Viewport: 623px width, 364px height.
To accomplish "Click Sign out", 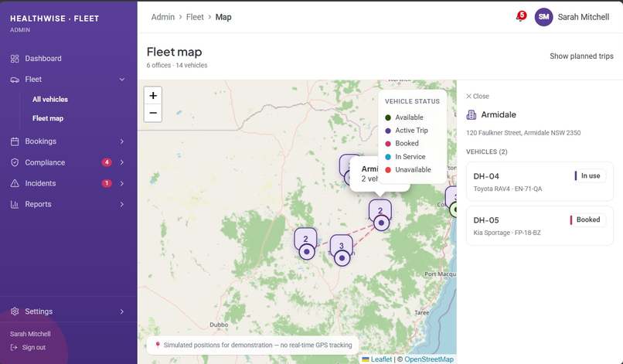I will click(x=34, y=347).
